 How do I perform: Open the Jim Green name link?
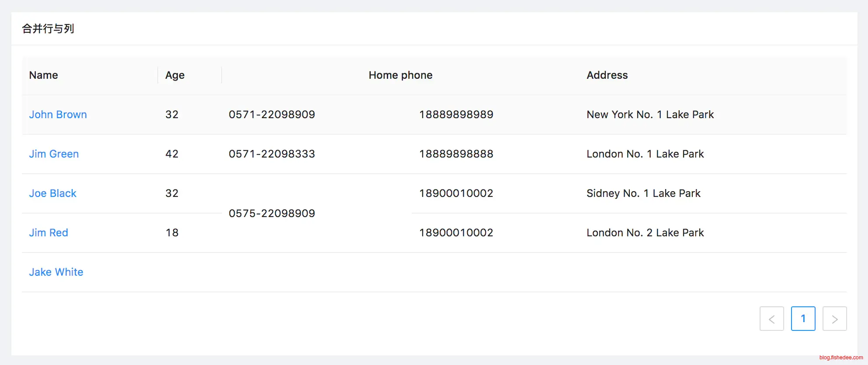pyautogui.click(x=54, y=154)
